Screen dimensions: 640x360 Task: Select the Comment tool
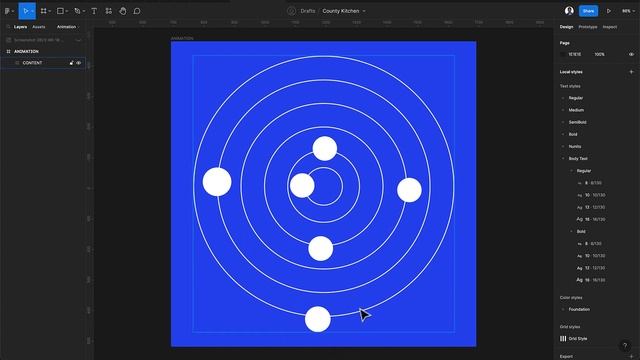(x=137, y=11)
